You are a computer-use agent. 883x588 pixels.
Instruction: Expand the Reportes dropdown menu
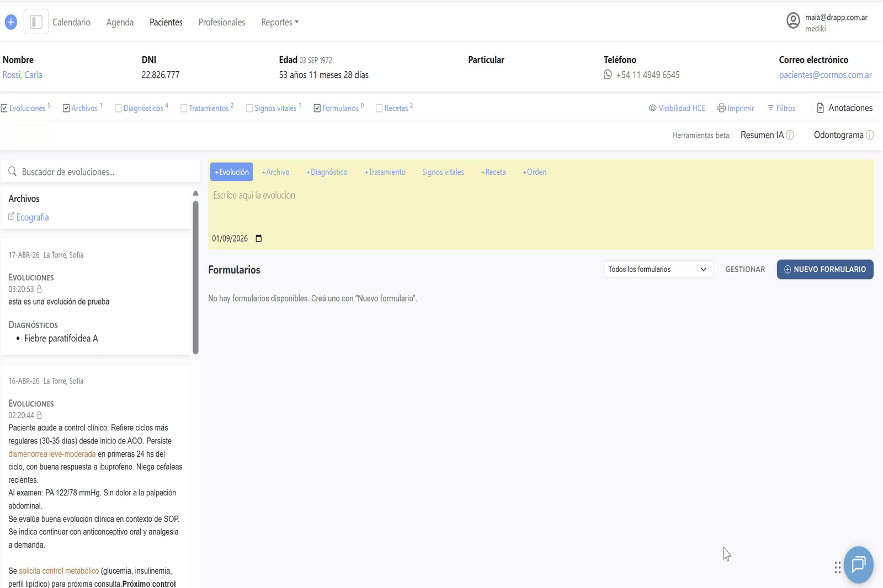[280, 22]
